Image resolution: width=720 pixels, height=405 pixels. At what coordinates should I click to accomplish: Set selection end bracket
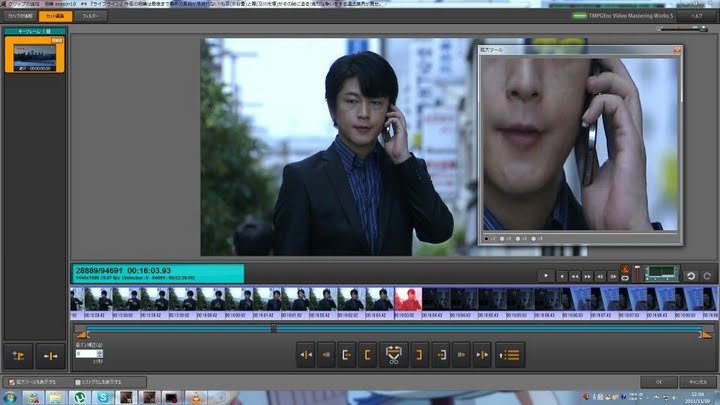click(x=419, y=355)
